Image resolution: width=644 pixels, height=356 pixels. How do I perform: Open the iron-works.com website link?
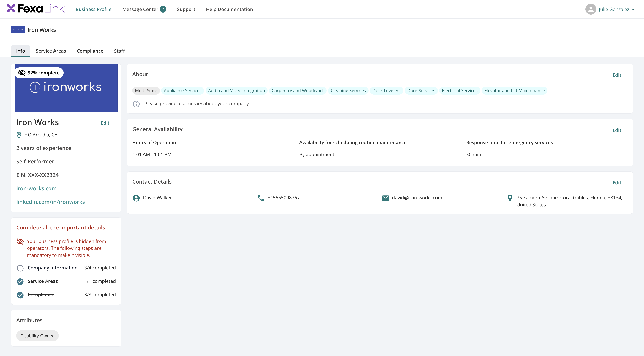[36, 188]
